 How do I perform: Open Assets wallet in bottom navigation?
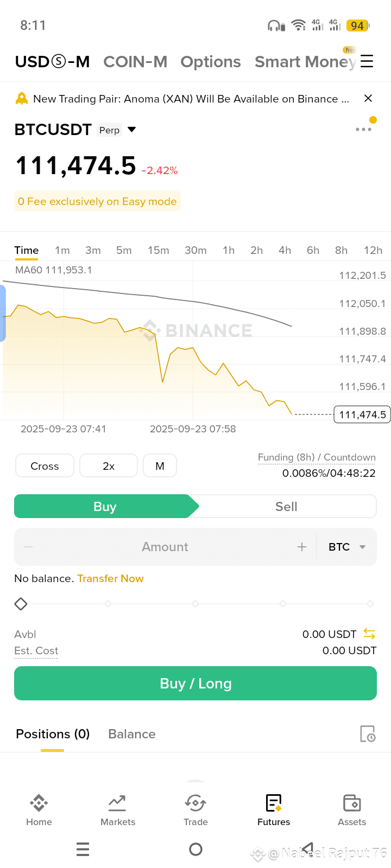(352, 810)
